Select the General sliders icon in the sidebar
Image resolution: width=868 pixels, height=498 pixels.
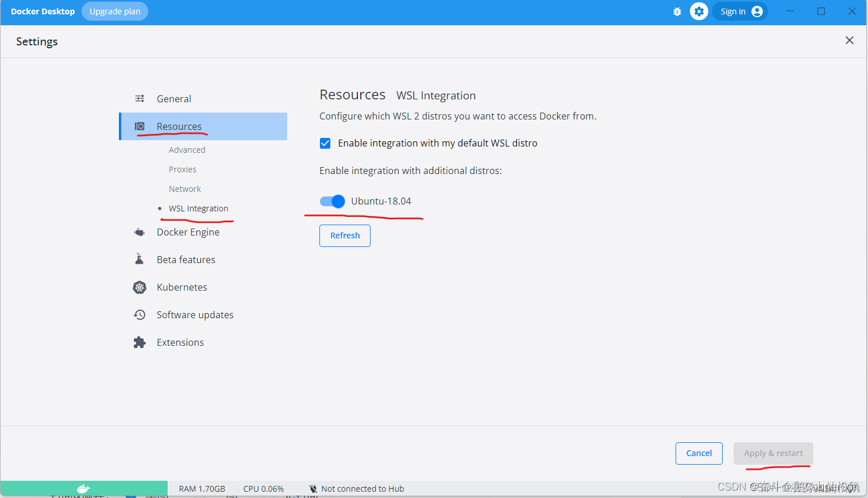pos(139,98)
